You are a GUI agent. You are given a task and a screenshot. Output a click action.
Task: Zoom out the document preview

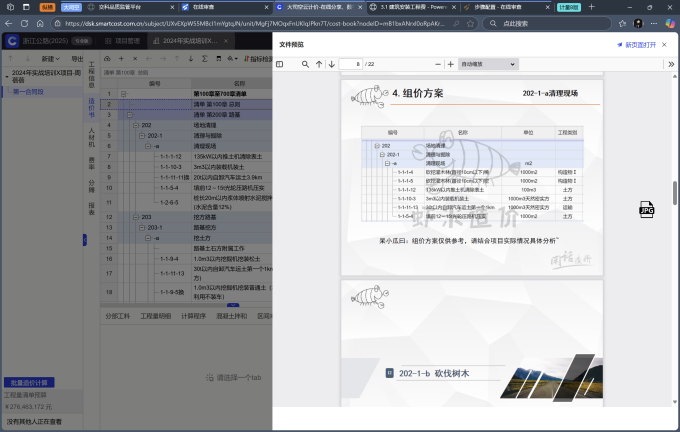tap(437, 63)
